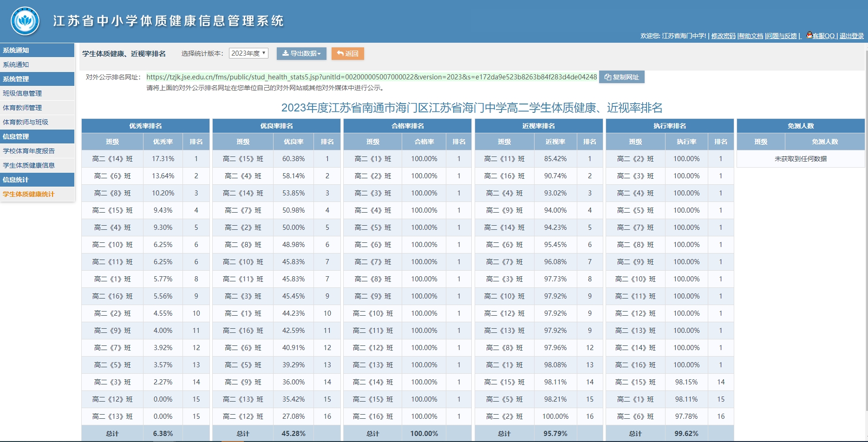Click 退出登录 to log out
The width and height of the screenshot is (868, 442).
tap(852, 36)
